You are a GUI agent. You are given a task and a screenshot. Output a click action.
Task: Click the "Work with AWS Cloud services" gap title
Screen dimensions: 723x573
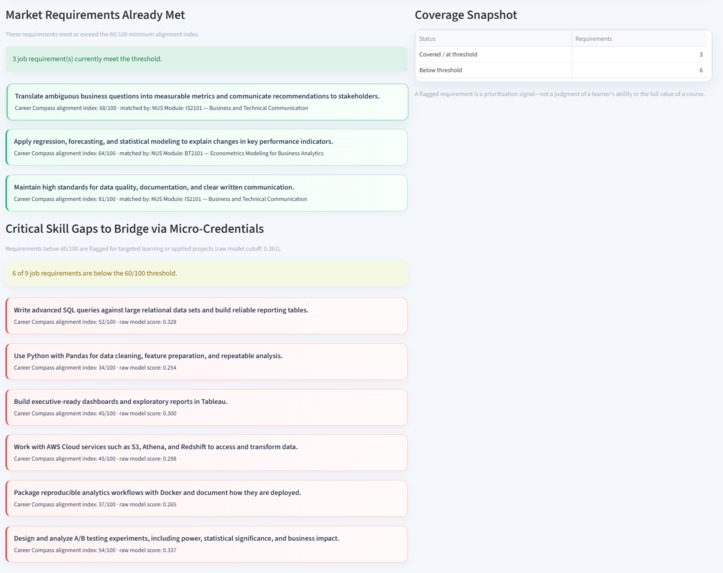tap(155, 447)
